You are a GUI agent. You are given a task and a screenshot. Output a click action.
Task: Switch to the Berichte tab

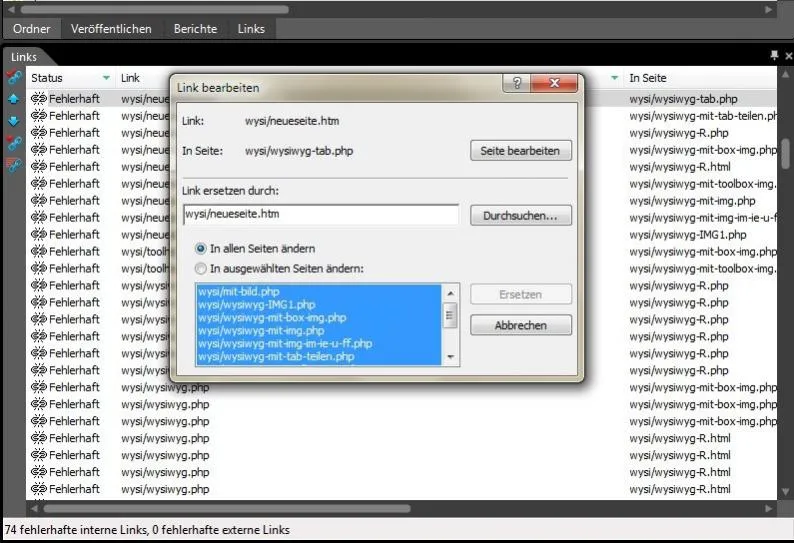click(195, 29)
